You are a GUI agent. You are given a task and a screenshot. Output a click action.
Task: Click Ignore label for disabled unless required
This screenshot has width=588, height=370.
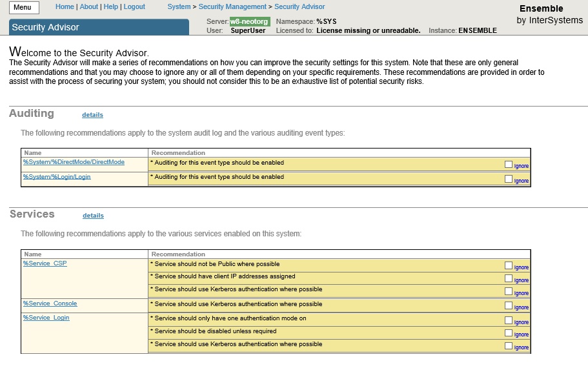coord(522,334)
